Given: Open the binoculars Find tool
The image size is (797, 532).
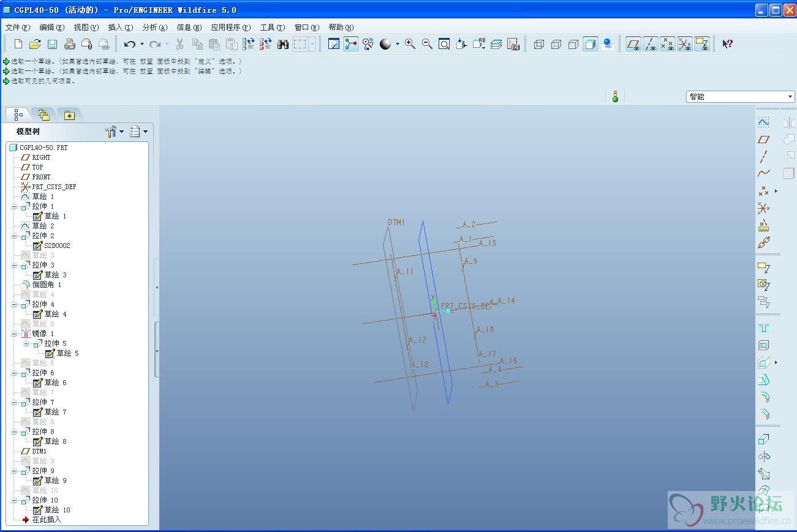Looking at the screenshot, I should [283, 44].
